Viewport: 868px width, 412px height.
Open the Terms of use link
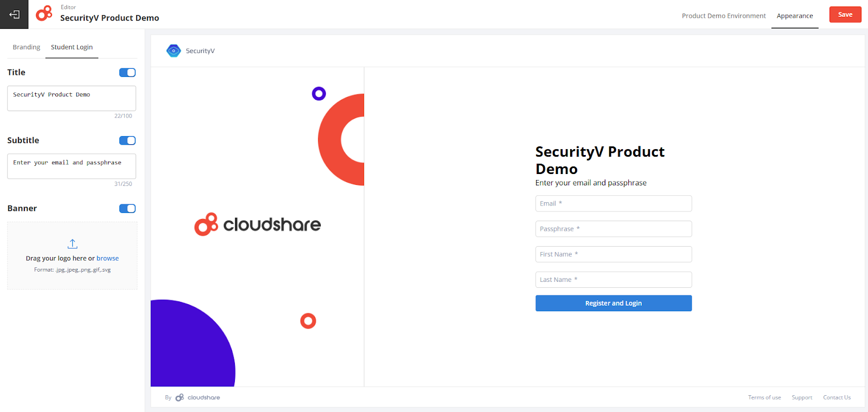point(764,397)
